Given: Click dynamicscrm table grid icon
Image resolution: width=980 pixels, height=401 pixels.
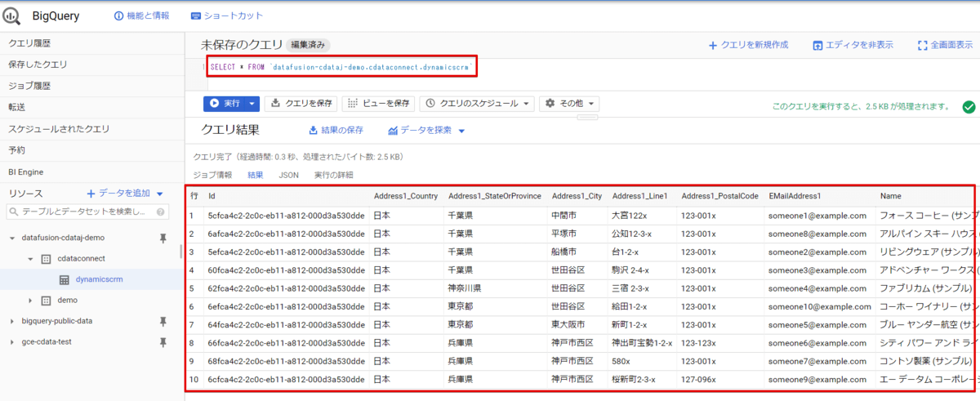Looking at the screenshot, I should tap(65, 279).
